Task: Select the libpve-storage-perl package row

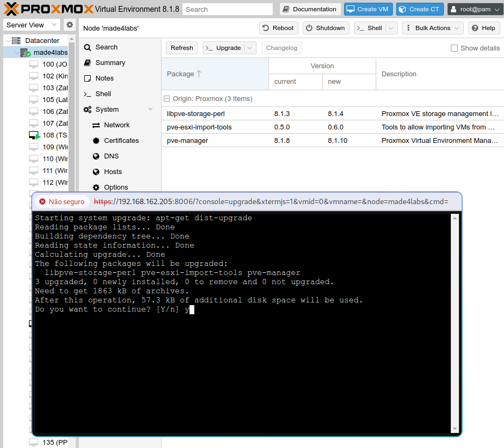Action: [x=332, y=114]
